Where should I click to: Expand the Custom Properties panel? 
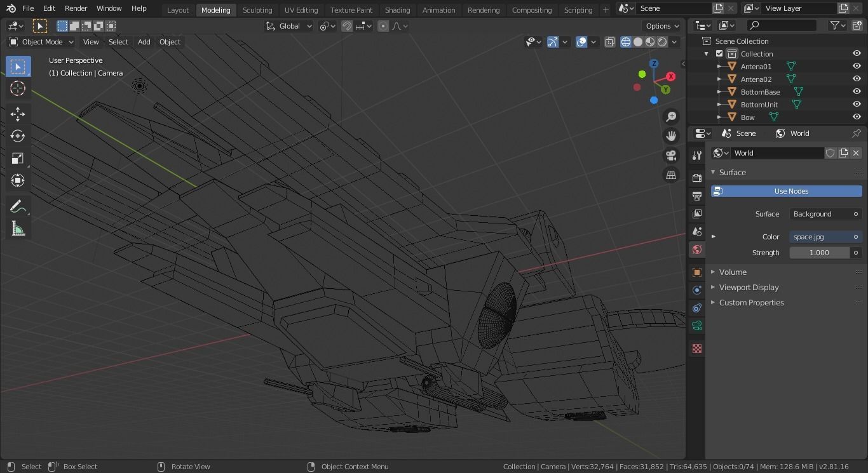click(x=751, y=302)
